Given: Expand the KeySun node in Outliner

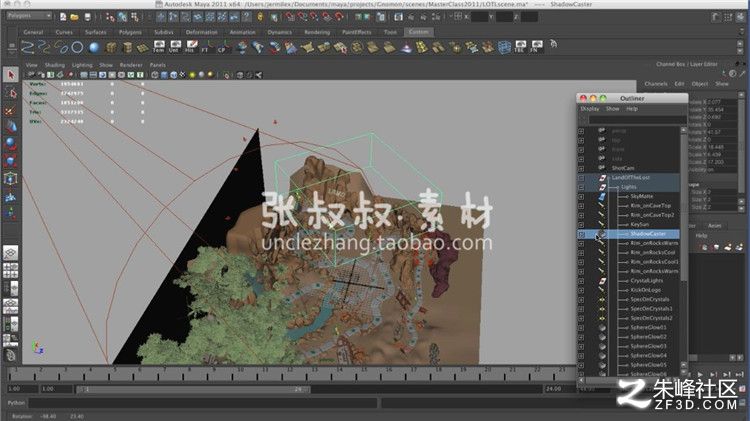Looking at the screenshot, I should (581, 224).
